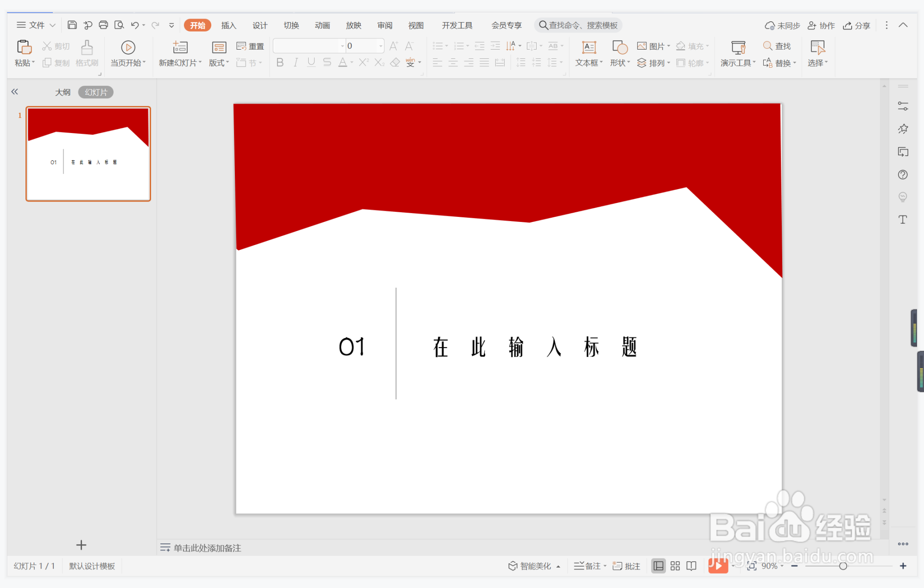The height and width of the screenshot is (588, 924).
Task: Start the orange slideshow play button
Action: click(x=718, y=566)
